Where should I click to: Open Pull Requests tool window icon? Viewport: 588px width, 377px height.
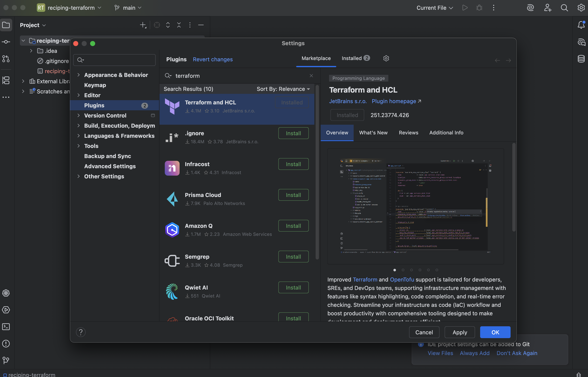click(6, 59)
